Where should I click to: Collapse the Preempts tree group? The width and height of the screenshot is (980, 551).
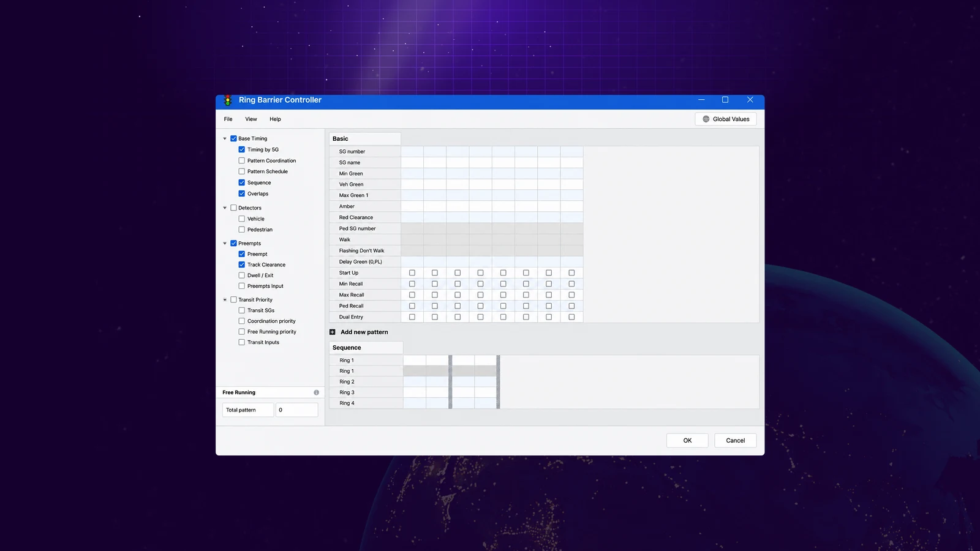click(225, 243)
